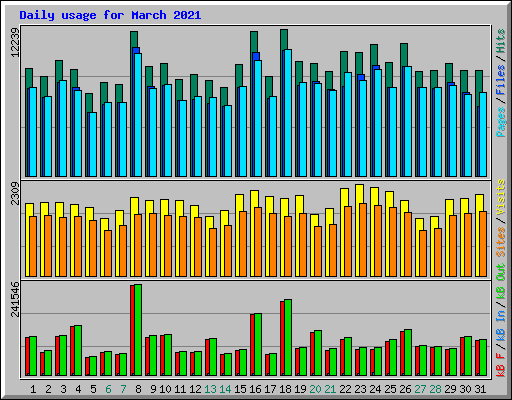This screenshot has width=512, height=400.
Task: Click the 'Visits' legend label
Action: point(501,197)
